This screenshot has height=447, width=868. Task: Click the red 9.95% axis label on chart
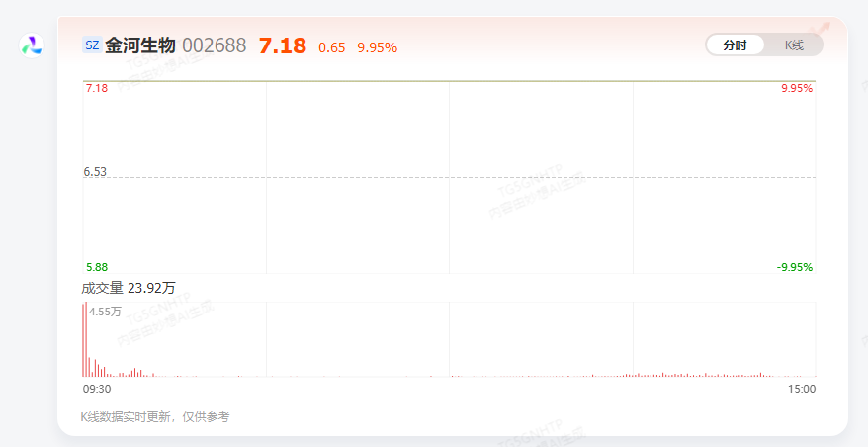tap(797, 88)
